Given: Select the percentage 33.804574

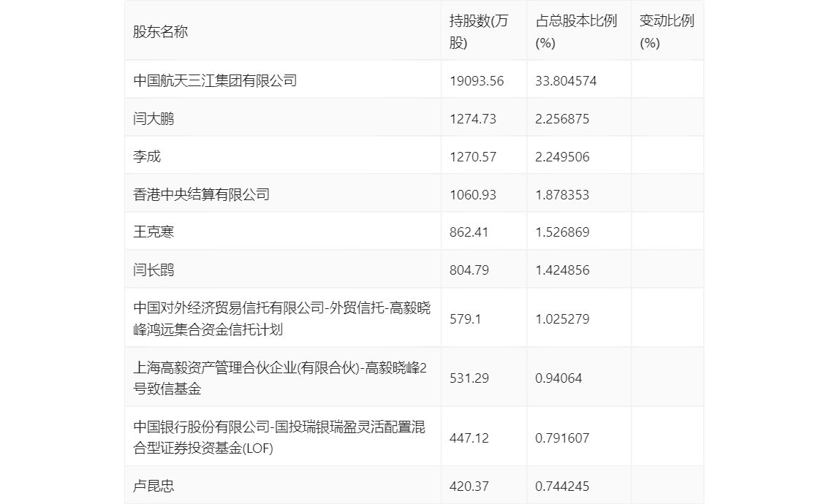Looking at the screenshot, I should tap(566, 81).
